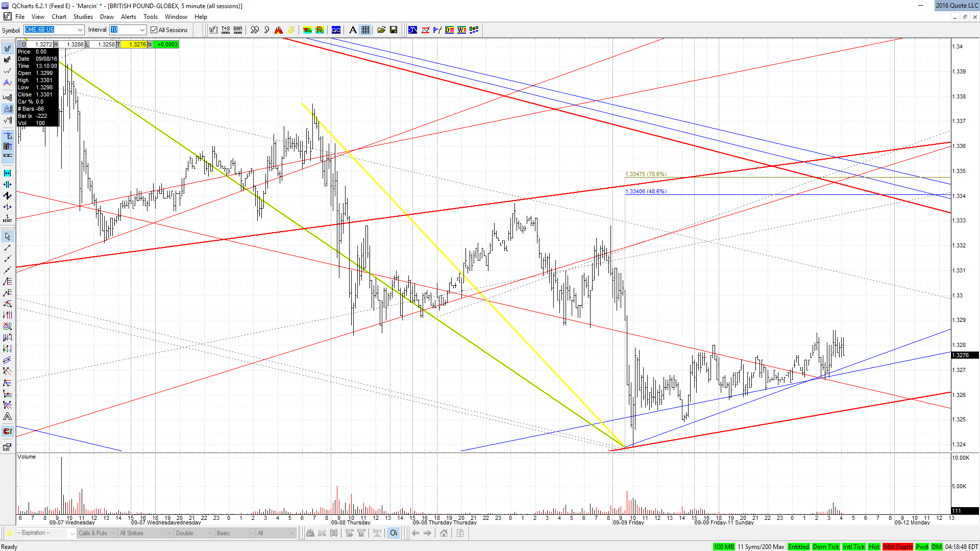Click the RESET zoom icon in sidebar
Viewport: 980px width, 551px height.
click(x=7, y=218)
